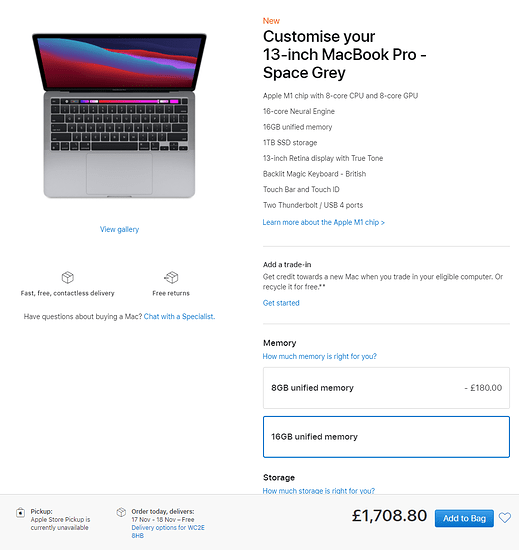Click the Free returns box icon
The image size is (519, 550).
tap(171, 277)
